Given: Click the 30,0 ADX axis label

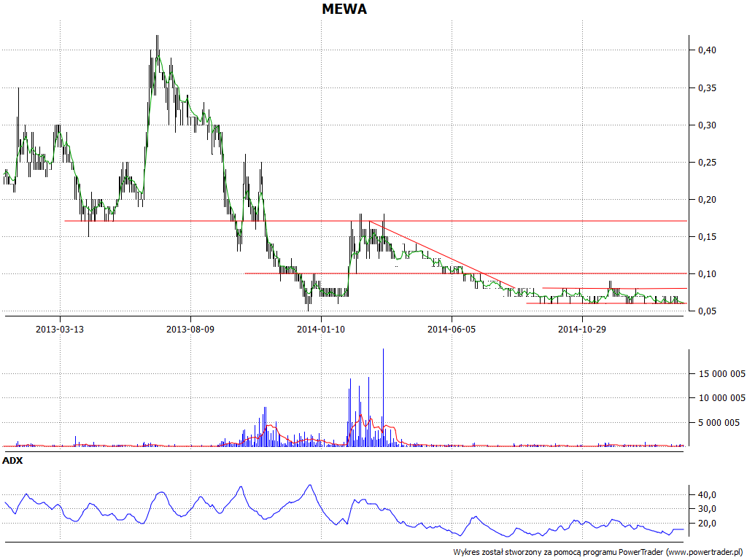Looking at the screenshot, I should 707,509.
